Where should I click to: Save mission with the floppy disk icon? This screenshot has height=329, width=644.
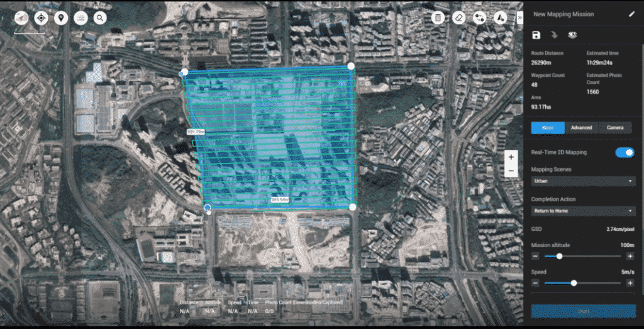[536, 35]
